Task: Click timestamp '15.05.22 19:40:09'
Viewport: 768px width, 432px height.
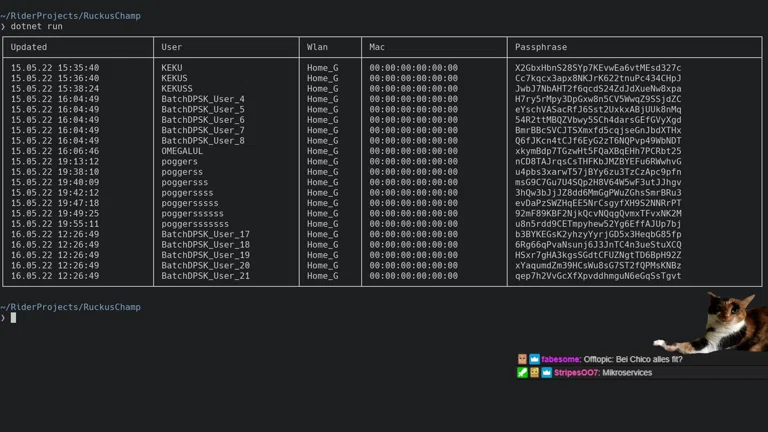Action: point(55,182)
